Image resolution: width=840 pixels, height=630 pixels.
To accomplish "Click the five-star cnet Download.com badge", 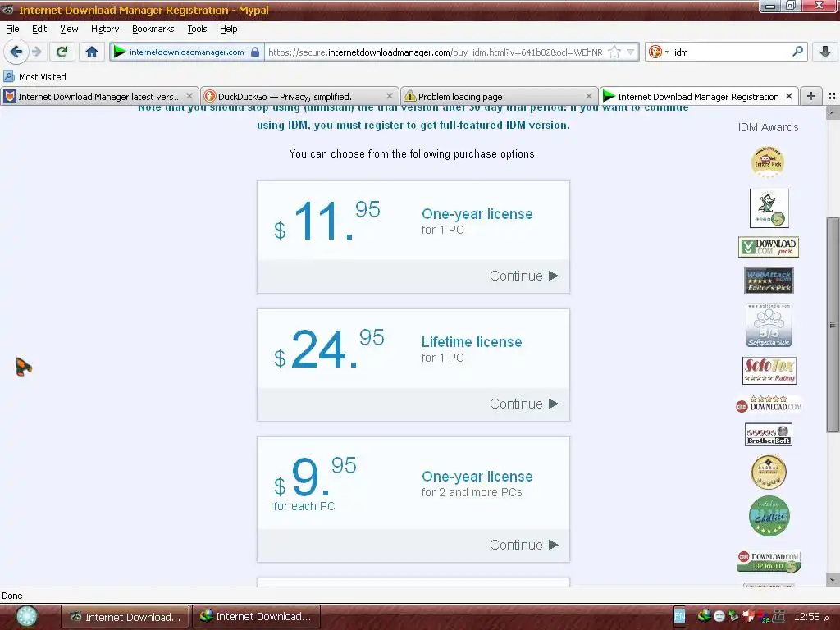I will pos(769,404).
